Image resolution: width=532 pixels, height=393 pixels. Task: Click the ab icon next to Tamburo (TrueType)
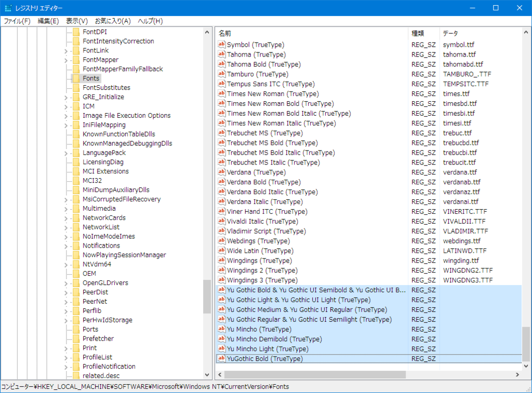(x=221, y=74)
